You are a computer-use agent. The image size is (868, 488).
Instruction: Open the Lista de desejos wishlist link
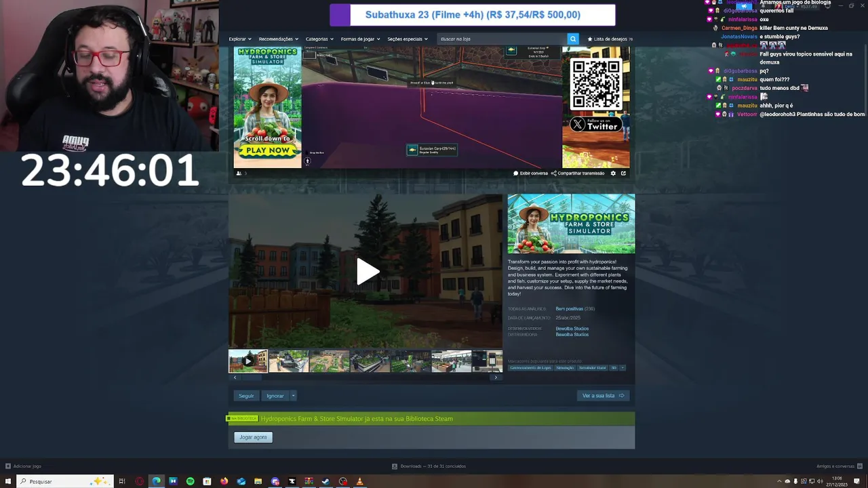pos(610,39)
